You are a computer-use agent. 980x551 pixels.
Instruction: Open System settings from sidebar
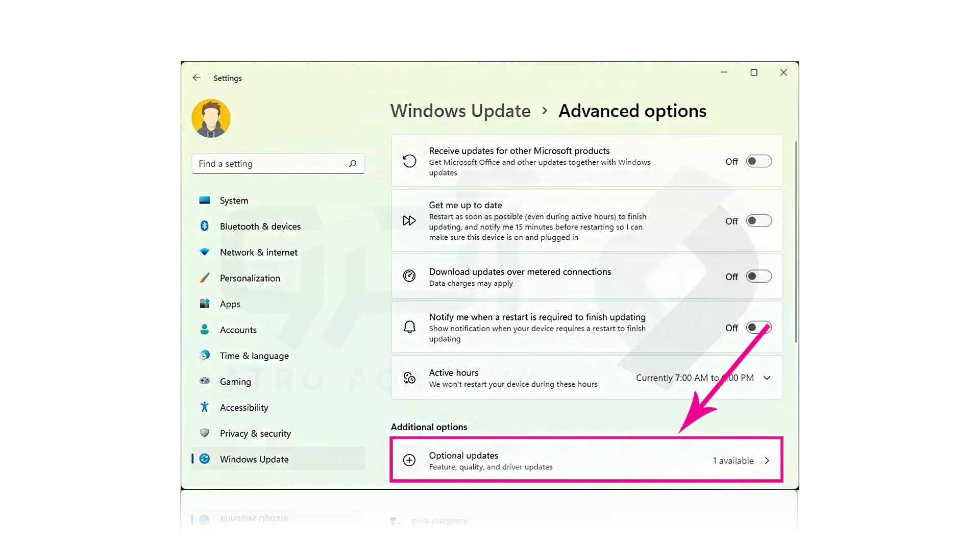tap(234, 201)
